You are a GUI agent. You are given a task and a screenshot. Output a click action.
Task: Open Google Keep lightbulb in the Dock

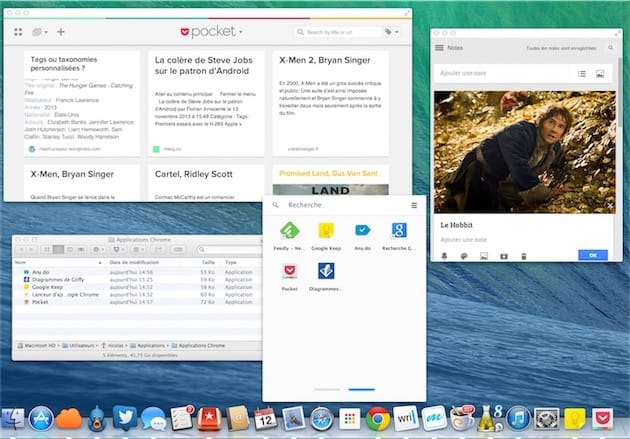coord(575,419)
